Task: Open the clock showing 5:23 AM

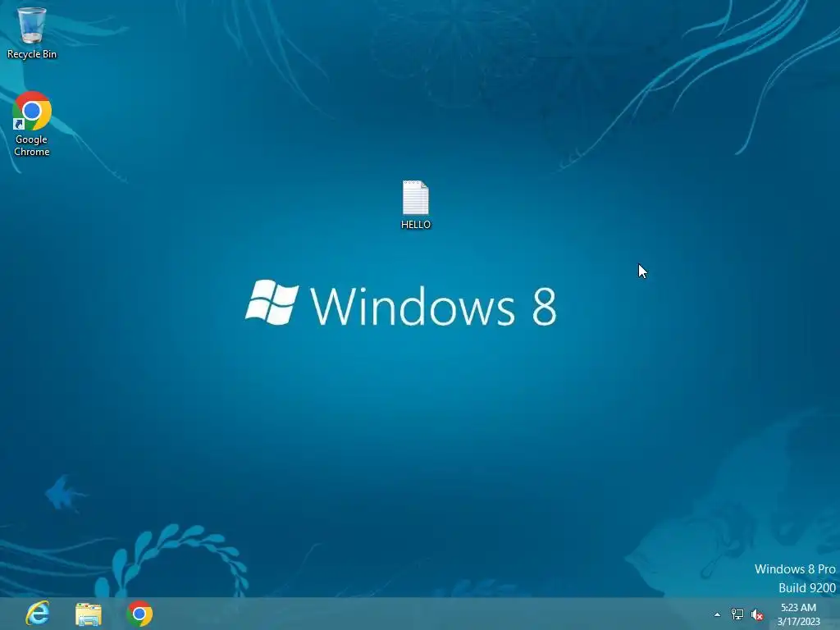Action: (x=798, y=608)
